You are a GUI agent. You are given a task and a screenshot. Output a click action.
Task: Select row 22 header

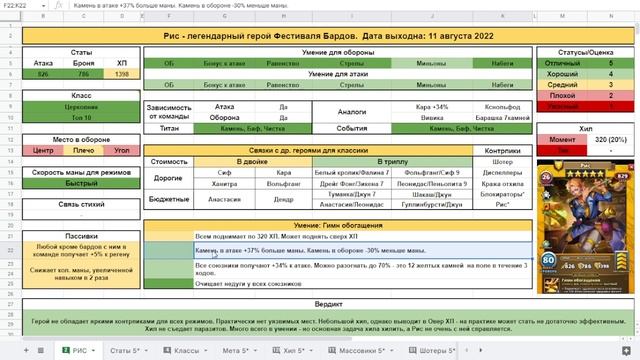coord(11,250)
